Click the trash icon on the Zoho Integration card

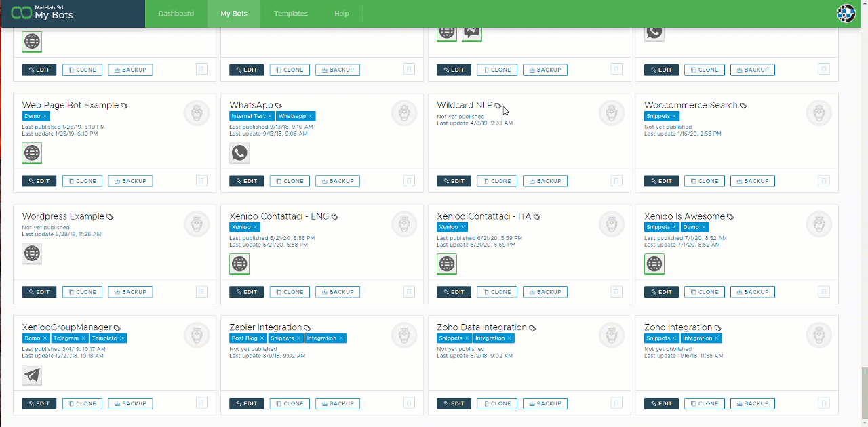pyautogui.click(x=824, y=403)
